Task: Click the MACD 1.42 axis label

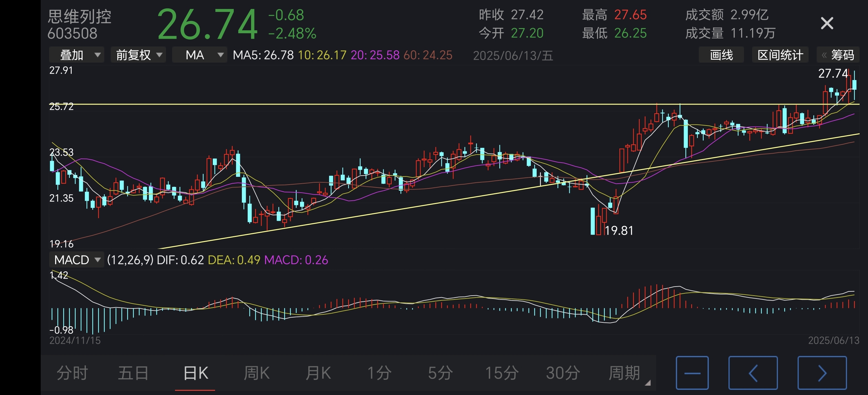Action: click(x=59, y=276)
